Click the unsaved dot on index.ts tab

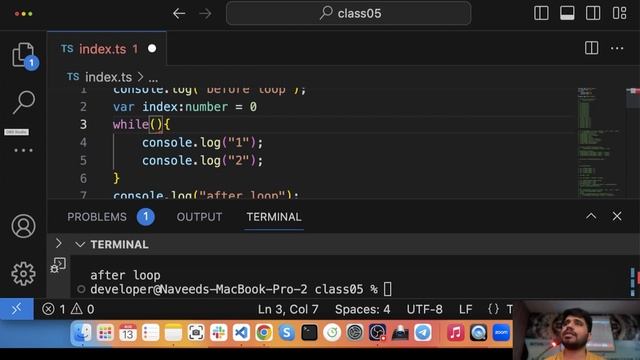(x=152, y=49)
